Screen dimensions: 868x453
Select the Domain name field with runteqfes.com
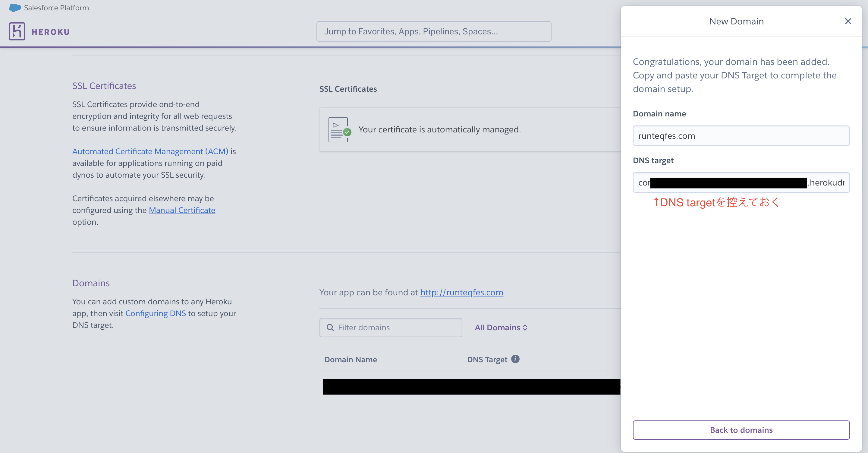click(741, 136)
